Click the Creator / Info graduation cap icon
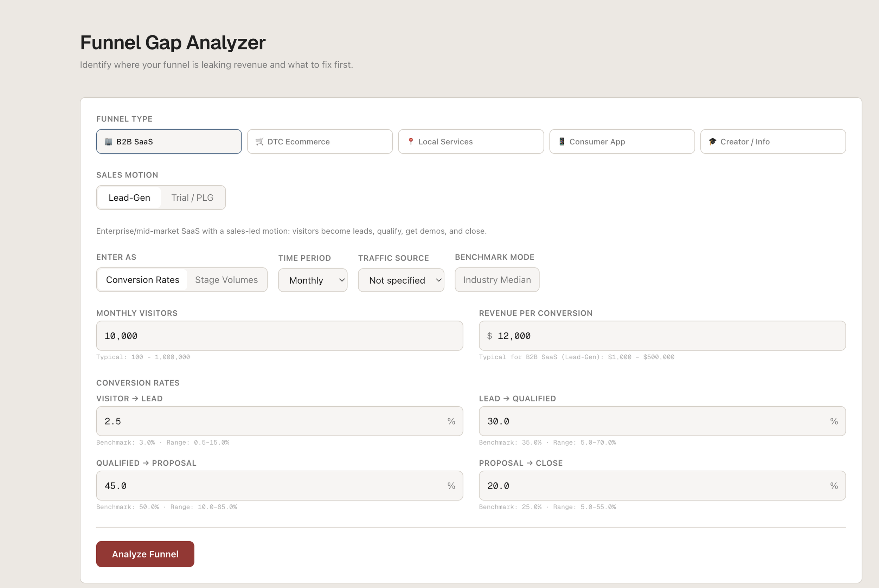The image size is (879, 588). [x=712, y=142]
